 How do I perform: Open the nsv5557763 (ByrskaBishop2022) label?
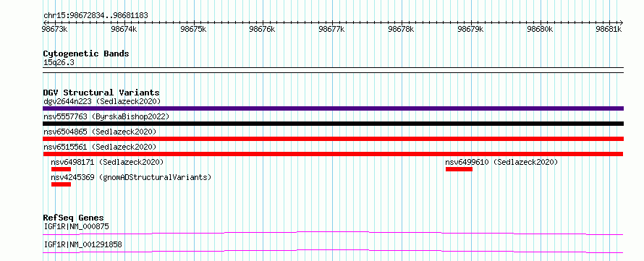coord(106,116)
